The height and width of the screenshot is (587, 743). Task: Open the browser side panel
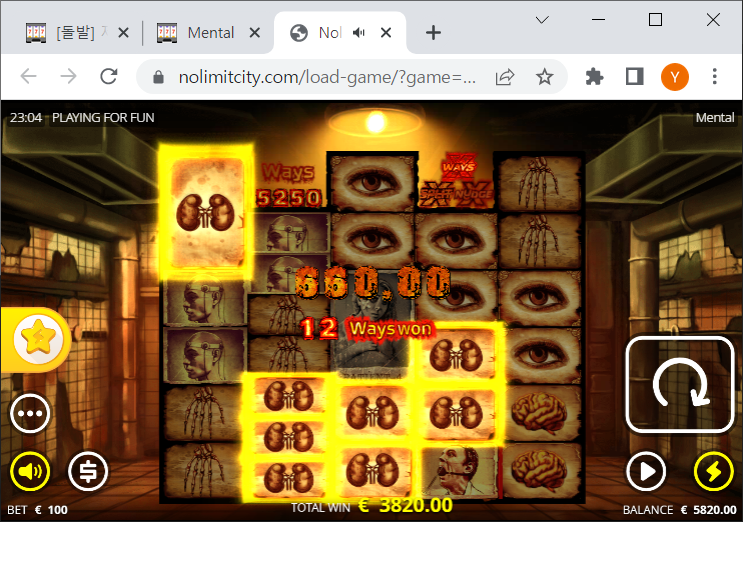634,77
